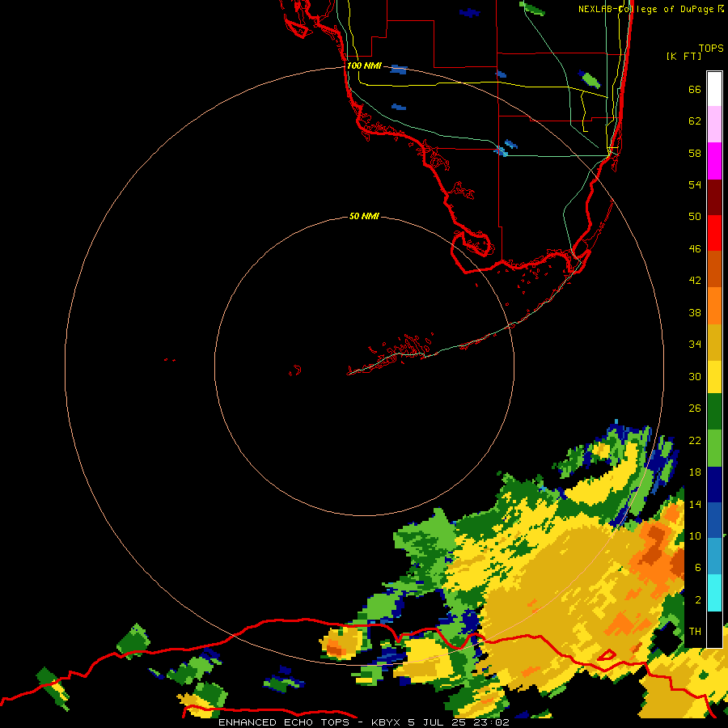Click the "18" legend value
The image size is (728, 728).
[x=695, y=472]
